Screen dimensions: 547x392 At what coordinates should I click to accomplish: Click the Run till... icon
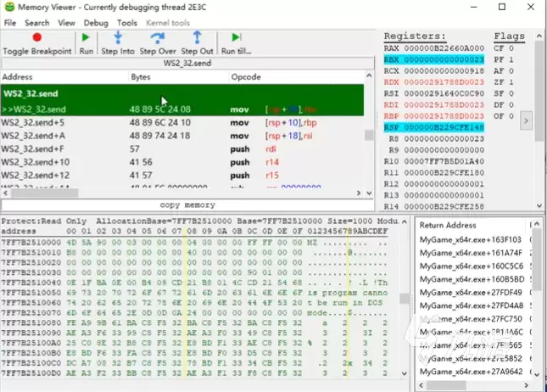[x=237, y=37]
